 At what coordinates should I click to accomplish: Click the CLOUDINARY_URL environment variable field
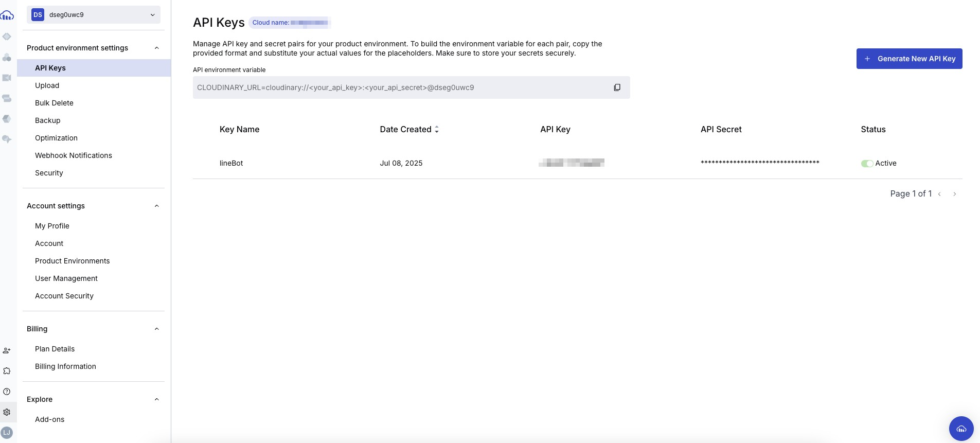click(x=411, y=87)
